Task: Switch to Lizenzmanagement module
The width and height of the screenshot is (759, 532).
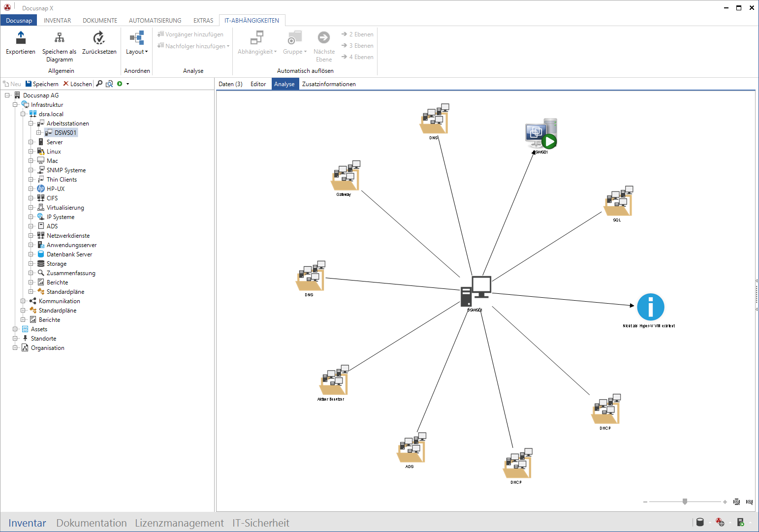Action: (x=179, y=523)
